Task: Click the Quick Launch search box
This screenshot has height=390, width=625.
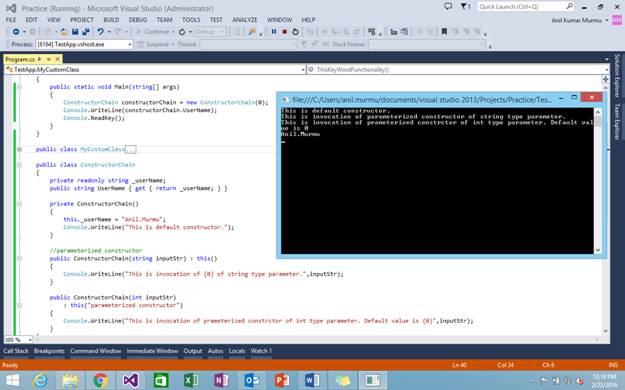Action: (x=521, y=7)
